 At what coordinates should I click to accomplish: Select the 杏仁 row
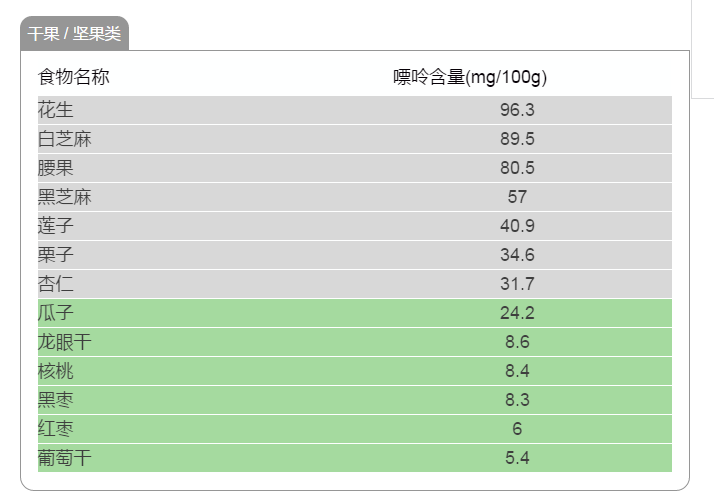click(x=355, y=284)
